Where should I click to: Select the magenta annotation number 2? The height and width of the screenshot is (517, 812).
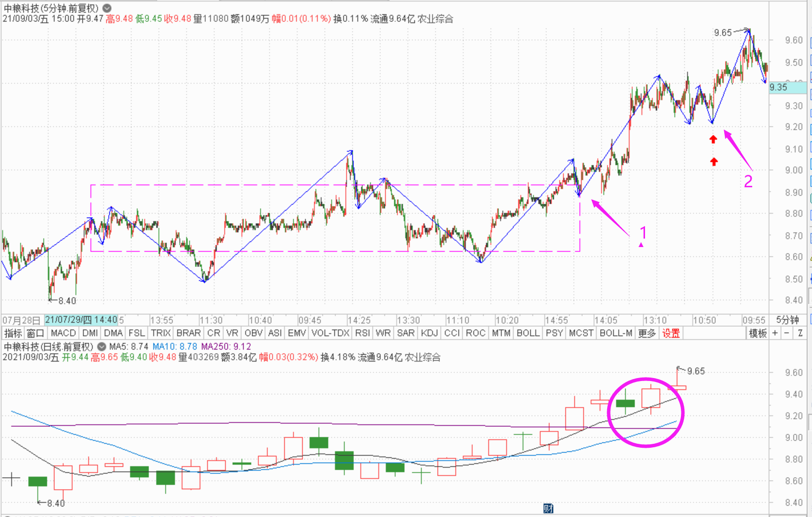pos(748,182)
